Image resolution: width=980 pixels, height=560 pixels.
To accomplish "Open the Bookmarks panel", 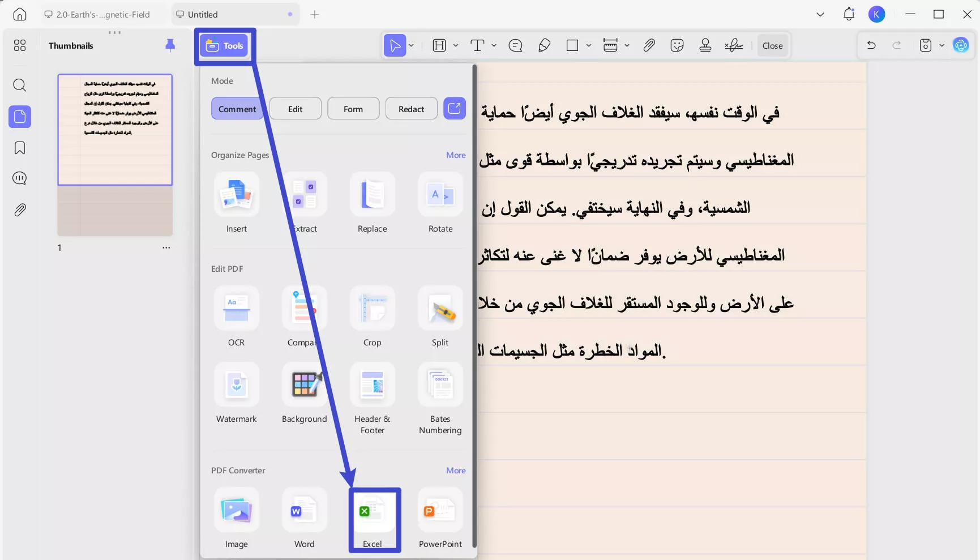I will coord(19,147).
